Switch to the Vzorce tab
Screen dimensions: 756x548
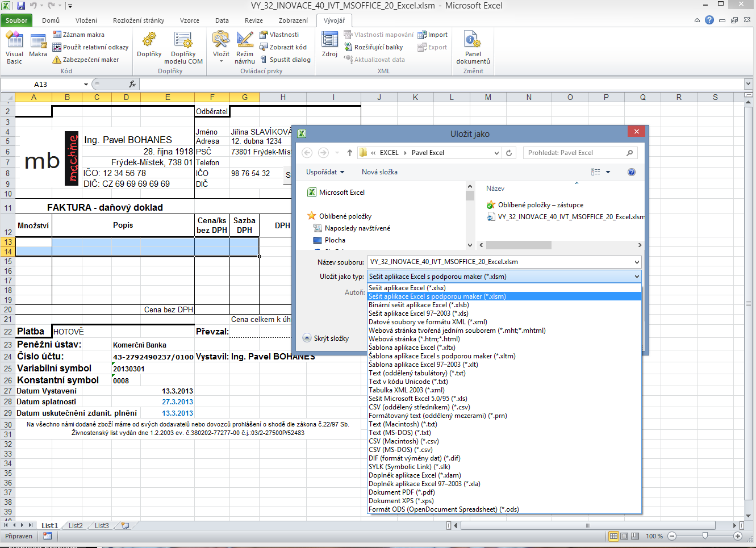coord(190,20)
